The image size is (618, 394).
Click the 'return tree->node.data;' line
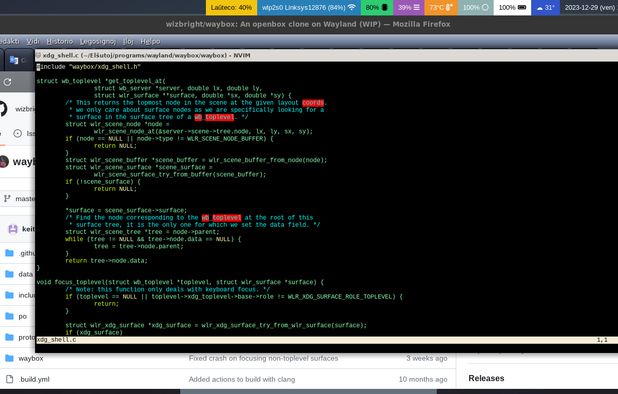(x=106, y=260)
